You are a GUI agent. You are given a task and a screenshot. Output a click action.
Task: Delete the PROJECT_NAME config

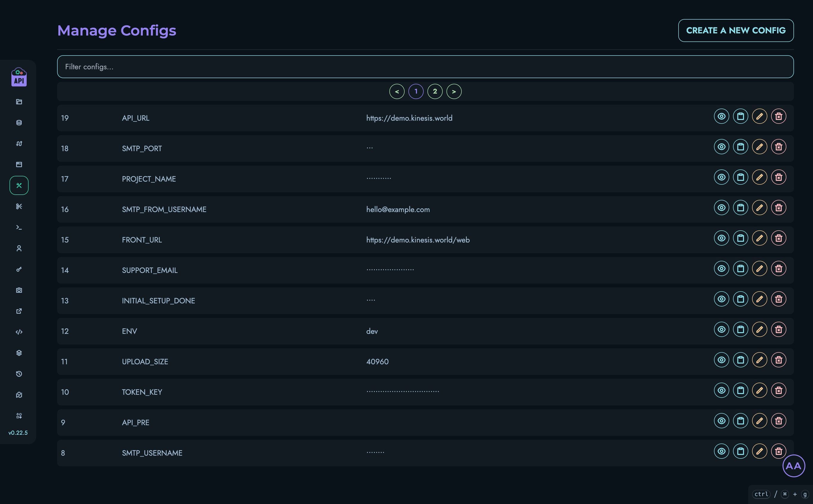pos(779,177)
